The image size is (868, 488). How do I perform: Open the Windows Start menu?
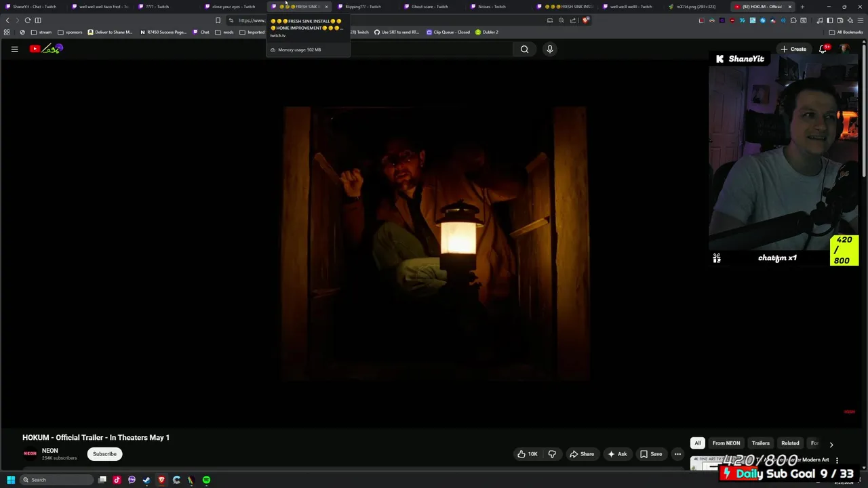click(x=11, y=480)
